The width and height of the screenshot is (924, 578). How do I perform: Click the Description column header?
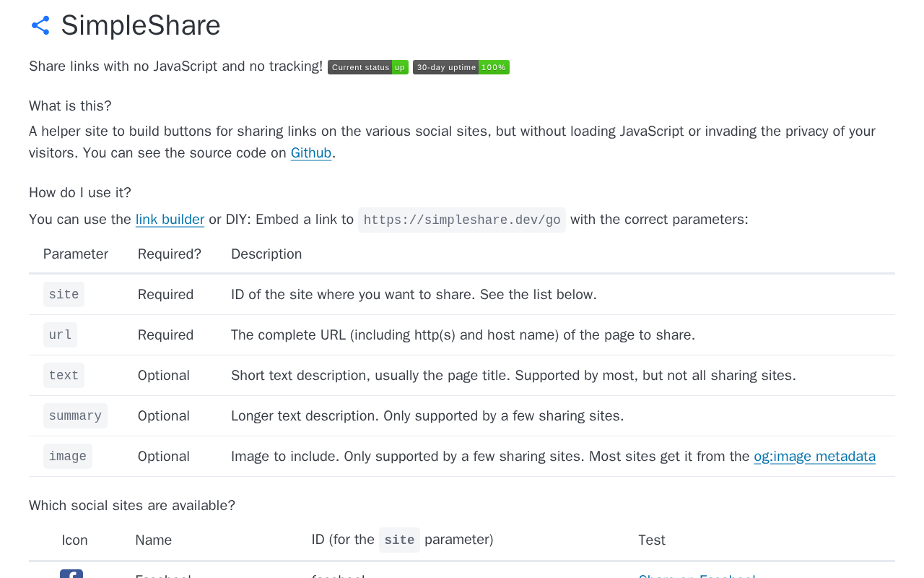point(266,254)
